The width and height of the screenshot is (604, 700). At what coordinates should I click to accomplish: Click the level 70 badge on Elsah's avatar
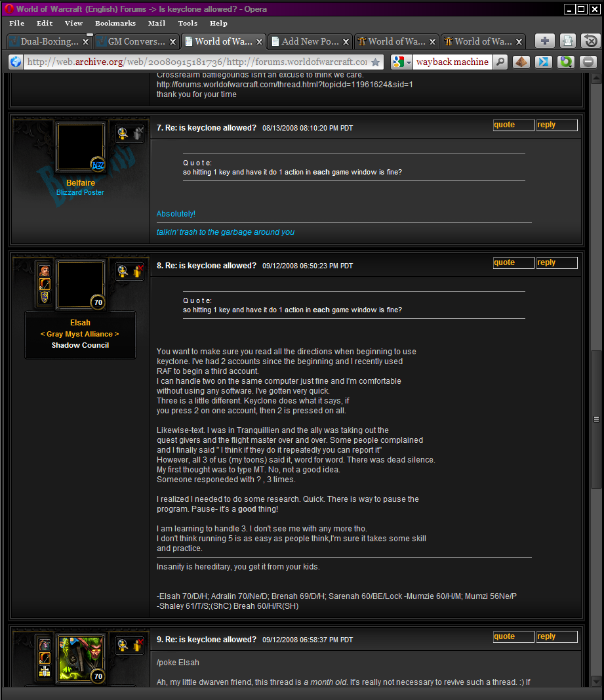coord(98,302)
